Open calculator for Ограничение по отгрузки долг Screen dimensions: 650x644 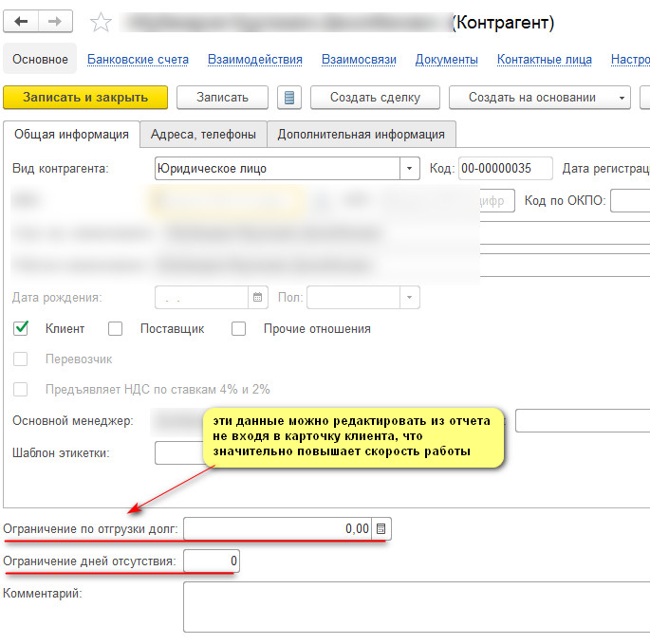[x=381, y=528]
